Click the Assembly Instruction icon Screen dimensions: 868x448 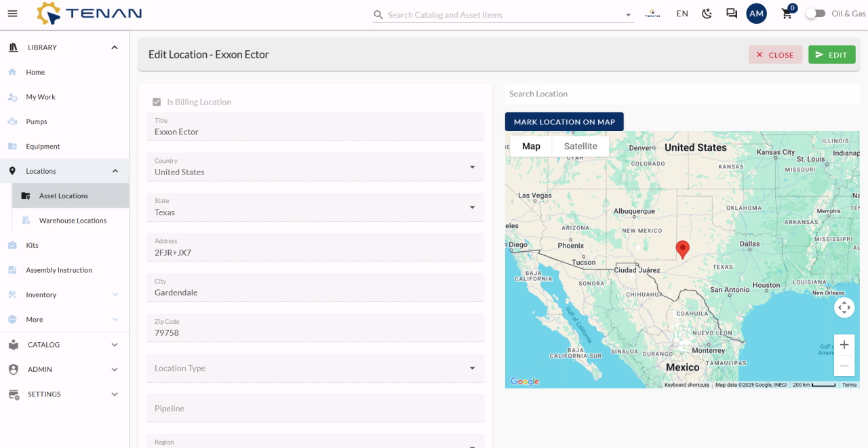(x=12, y=270)
